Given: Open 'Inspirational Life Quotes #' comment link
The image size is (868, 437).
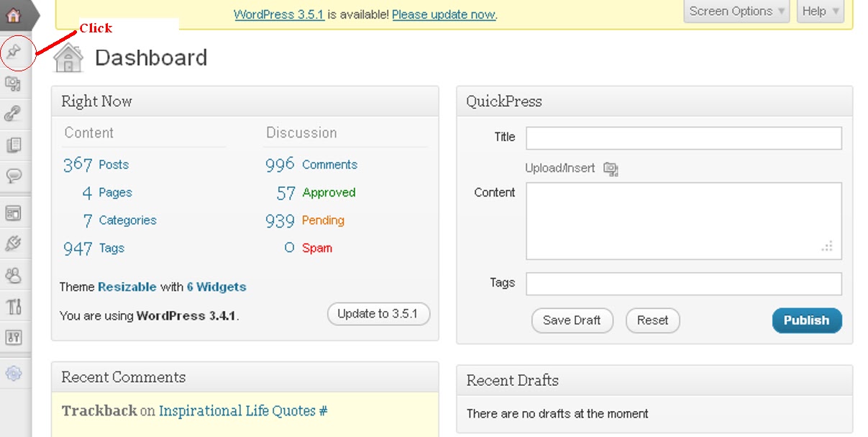Looking at the screenshot, I should (243, 411).
